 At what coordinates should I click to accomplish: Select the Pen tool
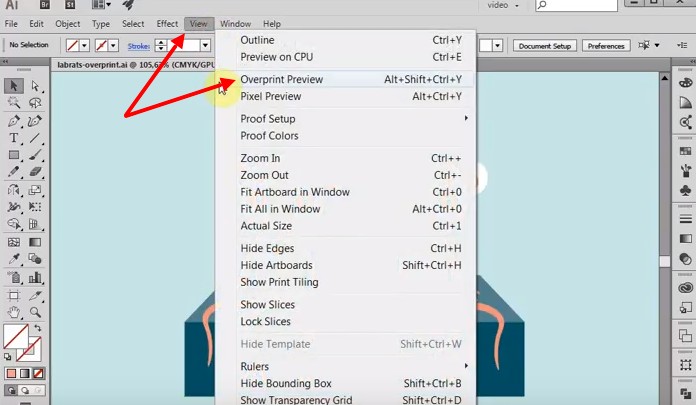[14, 121]
